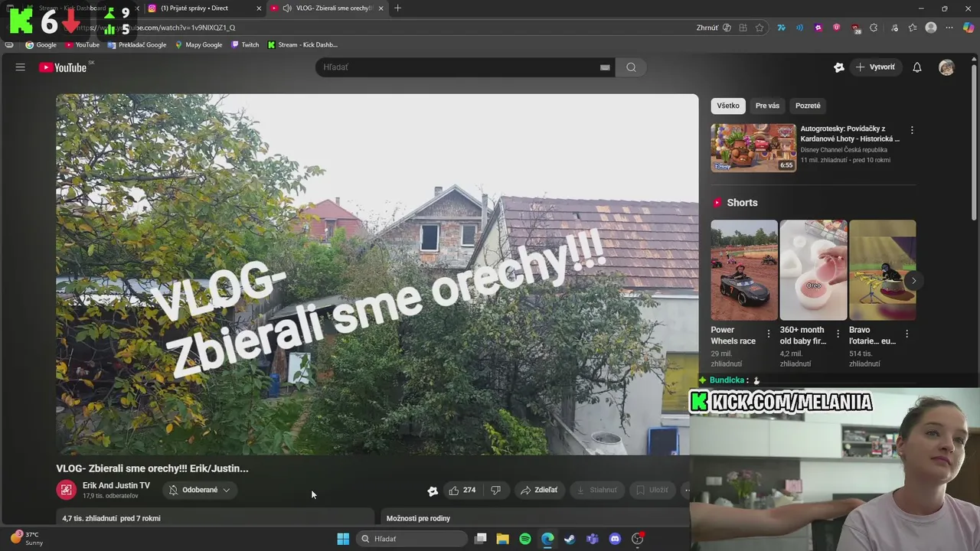Open the Power Wheels race short thumbnail

tap(744, 270)
